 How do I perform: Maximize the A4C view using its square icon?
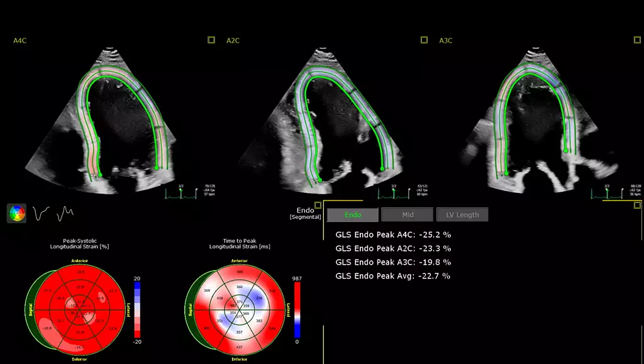(x=211, y=40)
